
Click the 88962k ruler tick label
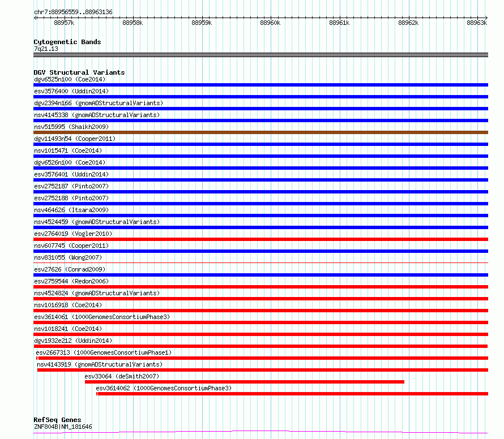(408, 23)
